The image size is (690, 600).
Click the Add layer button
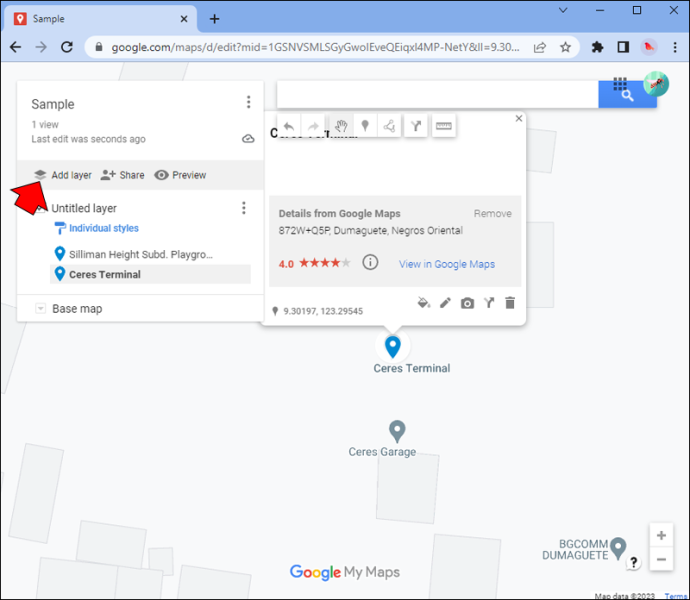63,175
